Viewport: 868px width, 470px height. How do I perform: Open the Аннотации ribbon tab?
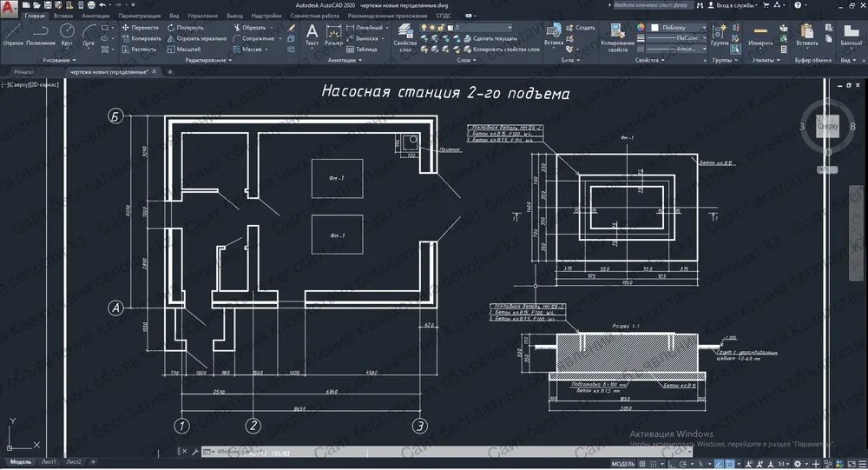[x=95, y=17]
